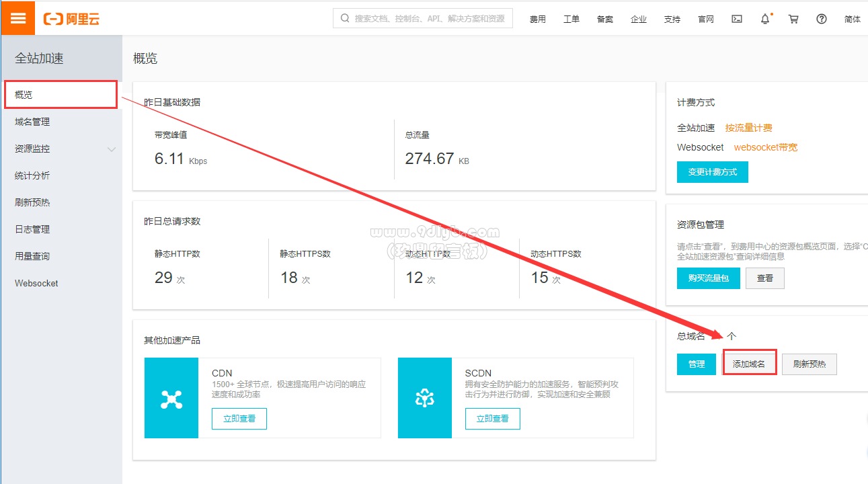Open the Cloud Shell terminal icon
The height and width of the screenshot is (484, 868).
737,19
